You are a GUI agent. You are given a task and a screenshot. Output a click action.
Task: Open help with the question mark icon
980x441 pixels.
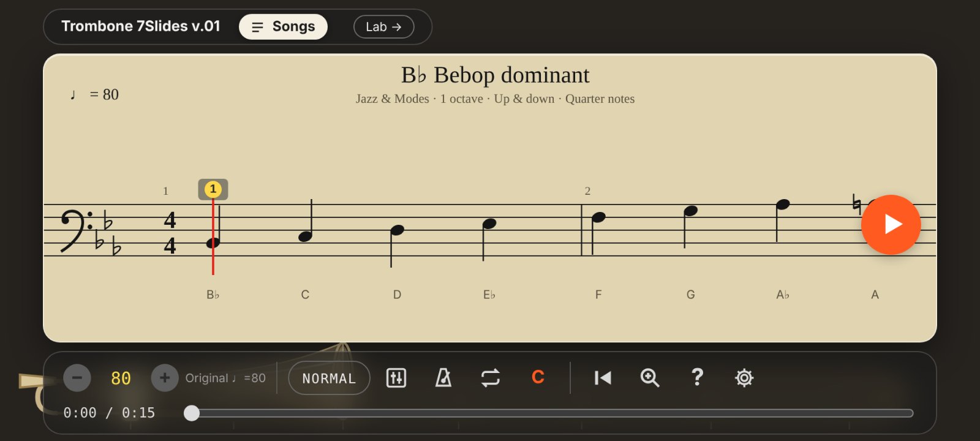tap(697, 377)
